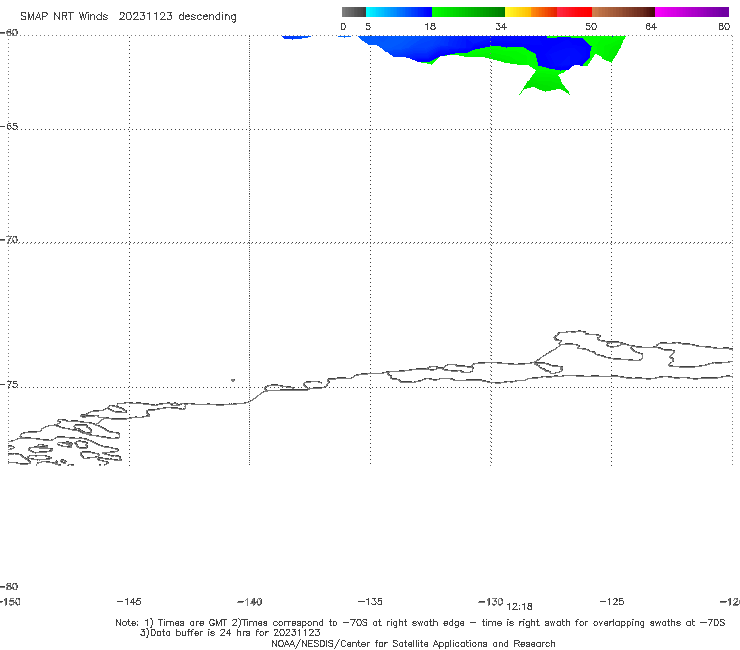Viewport: 740px width, 650px height.
Task: Click the small blue patch near -138 longitude
Action: [296, 37]
